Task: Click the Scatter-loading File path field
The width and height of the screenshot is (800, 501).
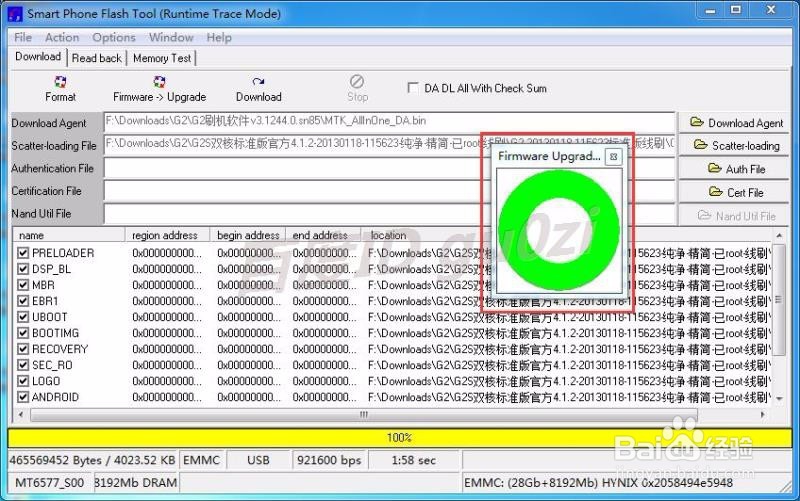Action: (x=389, y=144)
